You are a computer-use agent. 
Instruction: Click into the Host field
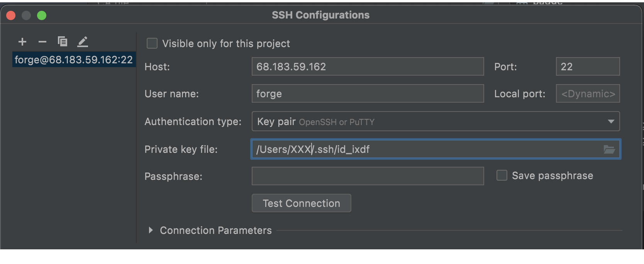coord(367,67)
